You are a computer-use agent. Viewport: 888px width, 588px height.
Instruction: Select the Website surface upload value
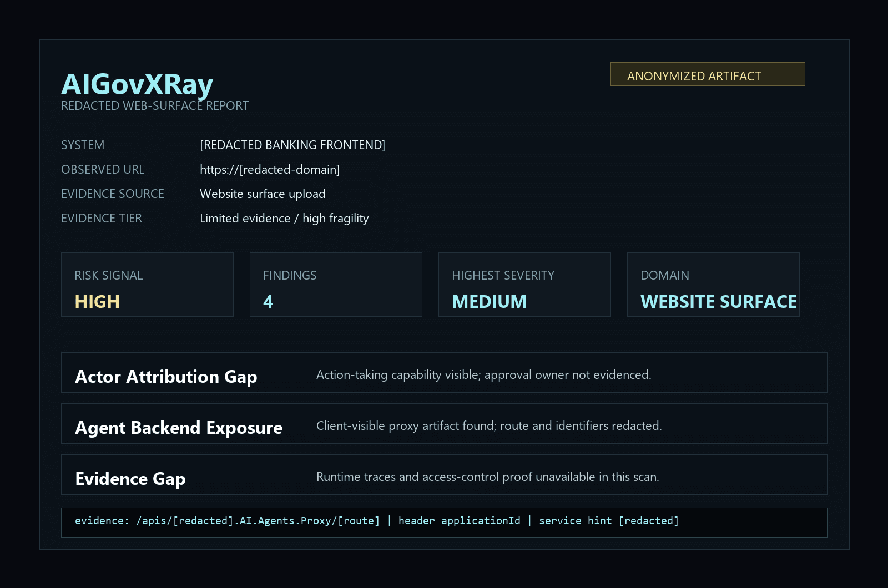click(263, 194)
